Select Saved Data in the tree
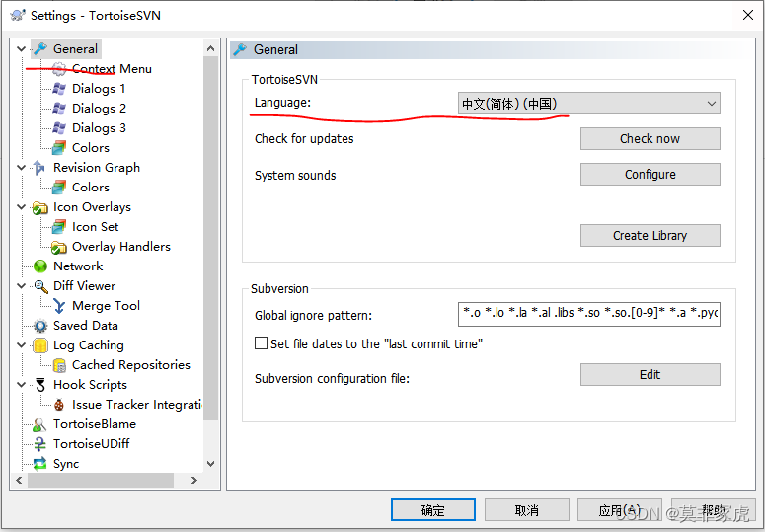Screen dimensions: 765x532 tap(85, 326)
